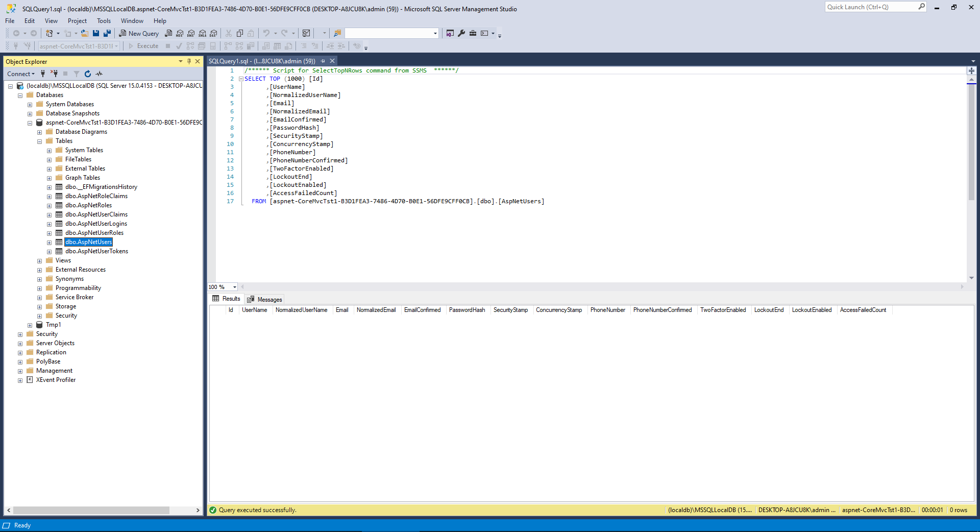Image resolution: width=980 pixels, height=532 pixels.
Task: Click the Parse query checkmark icon
Action: pyautogui.click(x=179, y=46)
